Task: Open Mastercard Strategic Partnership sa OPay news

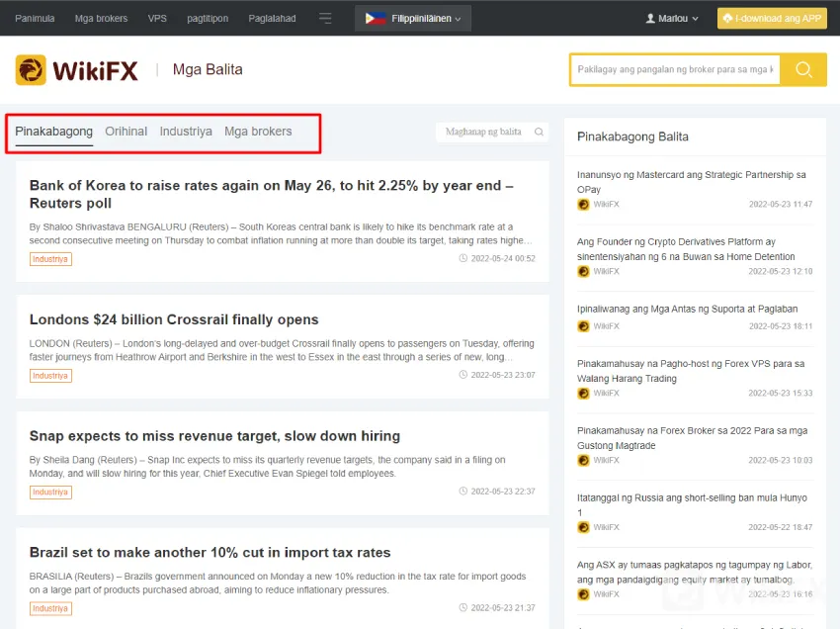Action: [691, 182]
